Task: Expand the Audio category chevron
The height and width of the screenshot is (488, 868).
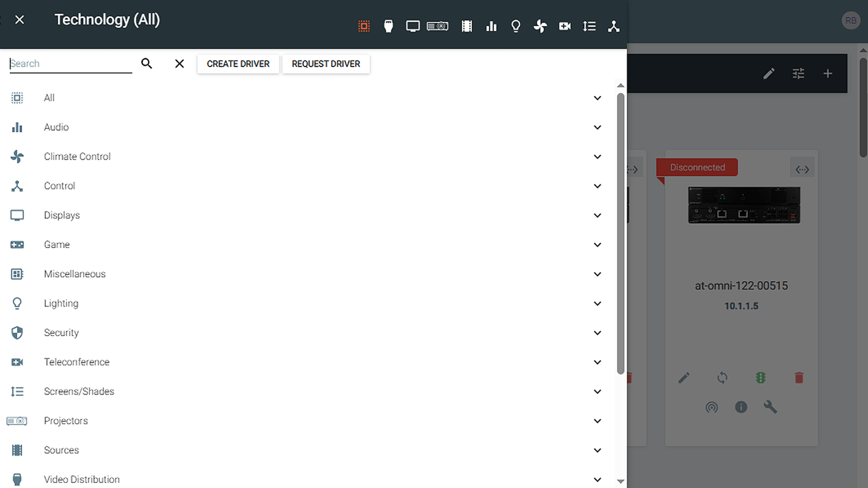Action: click(x=597, y=128)
